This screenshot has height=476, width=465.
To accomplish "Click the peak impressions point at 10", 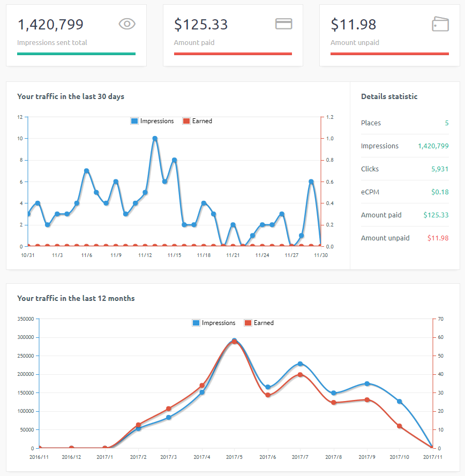I will [x=155, y=139].
